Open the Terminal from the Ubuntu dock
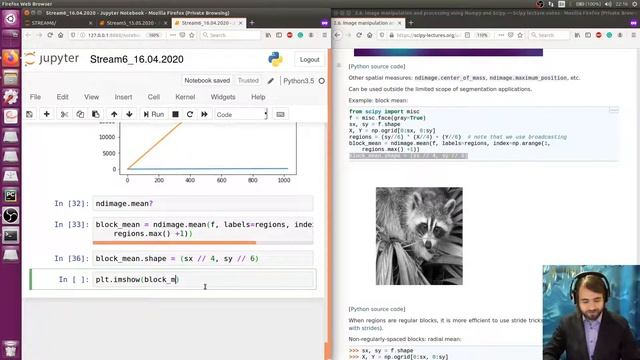The image size is (640, 360). (11, 236)
